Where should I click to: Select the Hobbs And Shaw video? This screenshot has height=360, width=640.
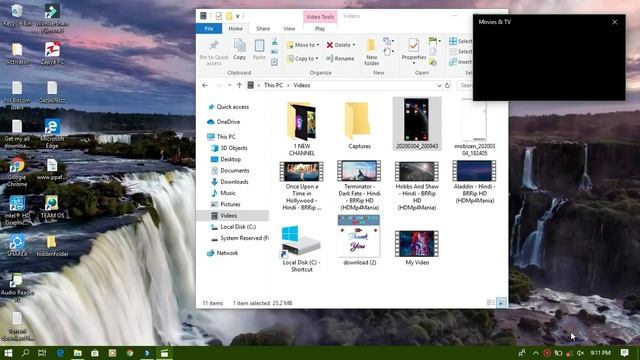point(417,186)
